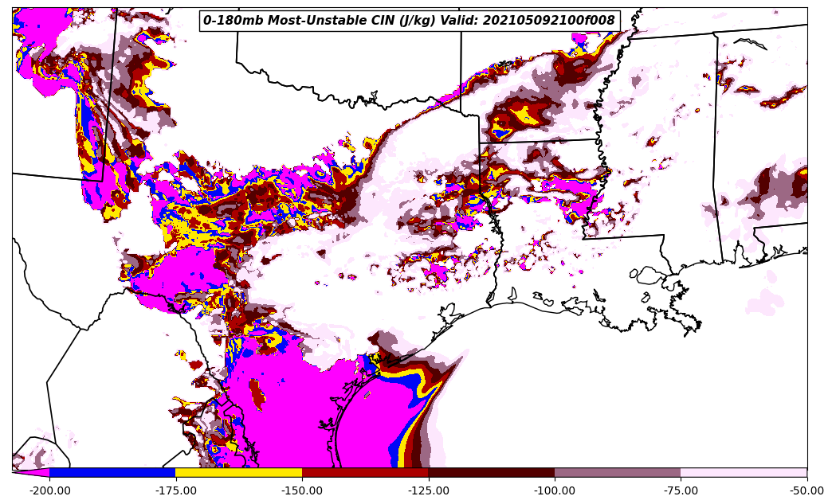Select the yellow colorbar segment
Screen dimensions: 832x504
click(238, 472)
